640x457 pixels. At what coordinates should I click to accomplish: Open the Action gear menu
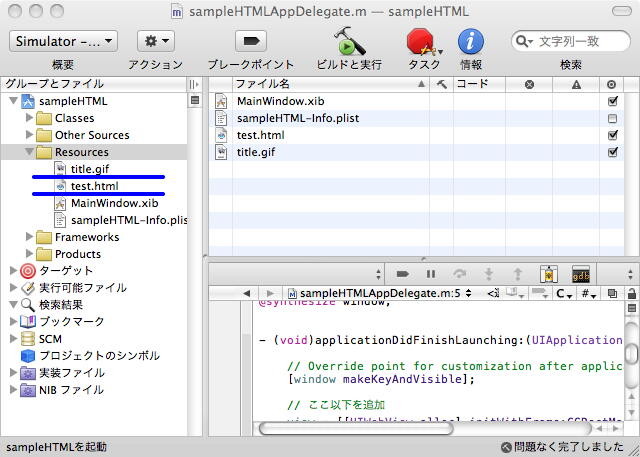coord(156,41)
